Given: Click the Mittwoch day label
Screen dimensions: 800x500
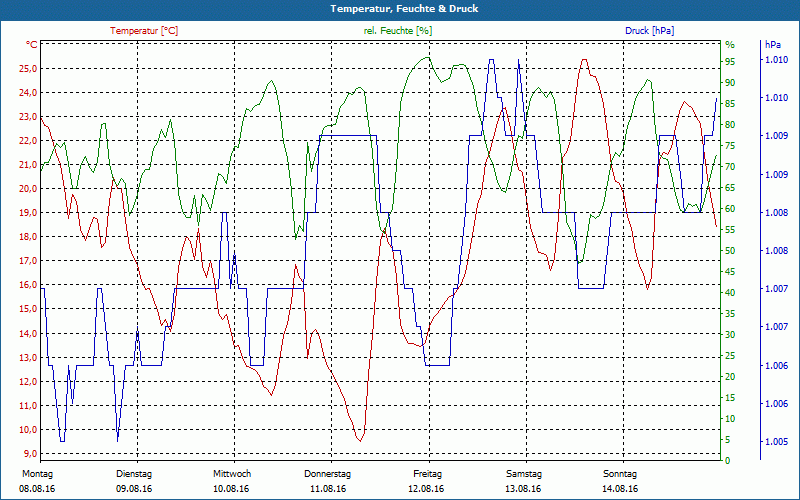Looking at the screenshot, I should [232, 474].
